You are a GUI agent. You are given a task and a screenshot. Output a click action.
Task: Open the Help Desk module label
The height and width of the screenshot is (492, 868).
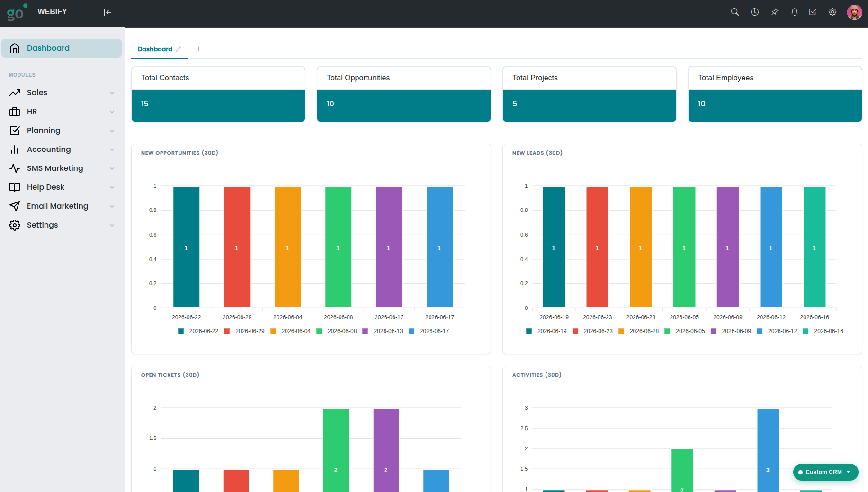pyautogui.click(x=45, y=187)
